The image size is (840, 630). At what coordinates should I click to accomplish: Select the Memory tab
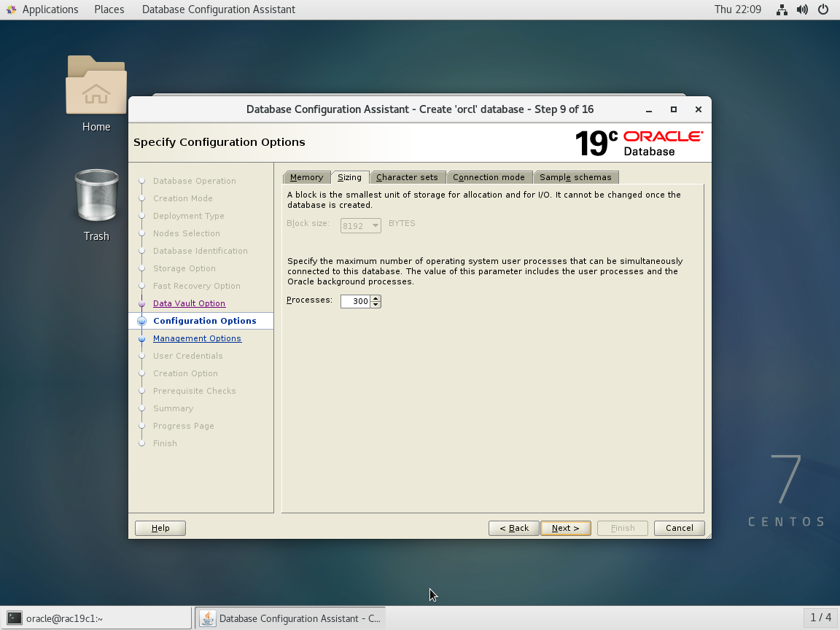tap(306, 176)
